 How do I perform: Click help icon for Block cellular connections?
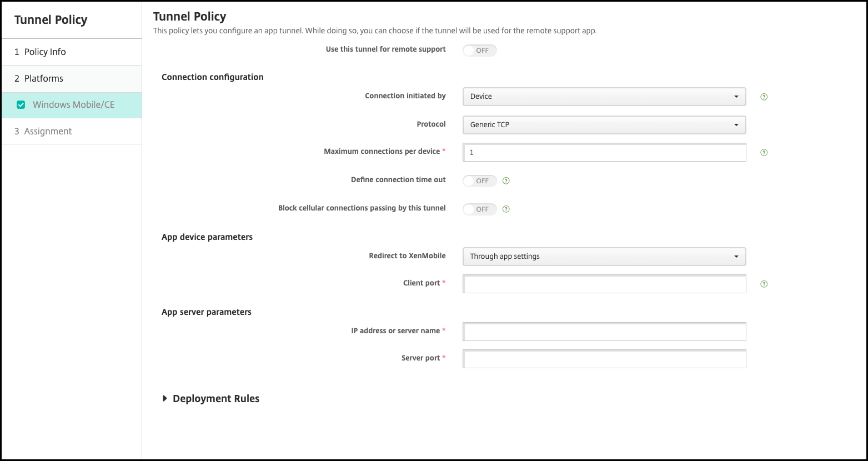tap(506, 209)
